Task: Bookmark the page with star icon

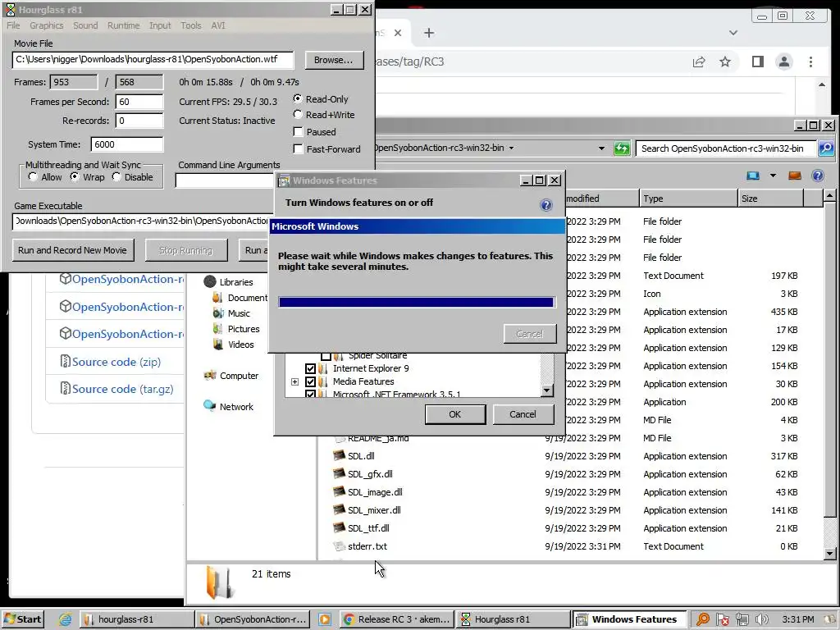Action: point(725,62)
